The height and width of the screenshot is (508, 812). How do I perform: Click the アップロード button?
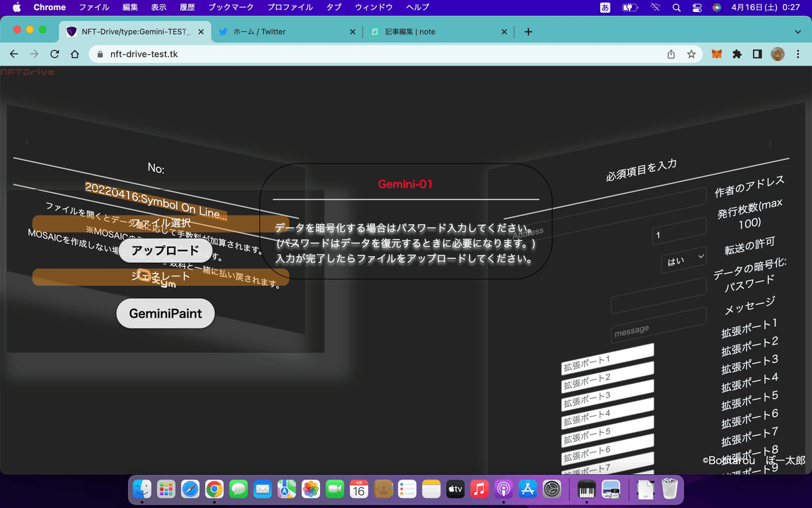165,251
